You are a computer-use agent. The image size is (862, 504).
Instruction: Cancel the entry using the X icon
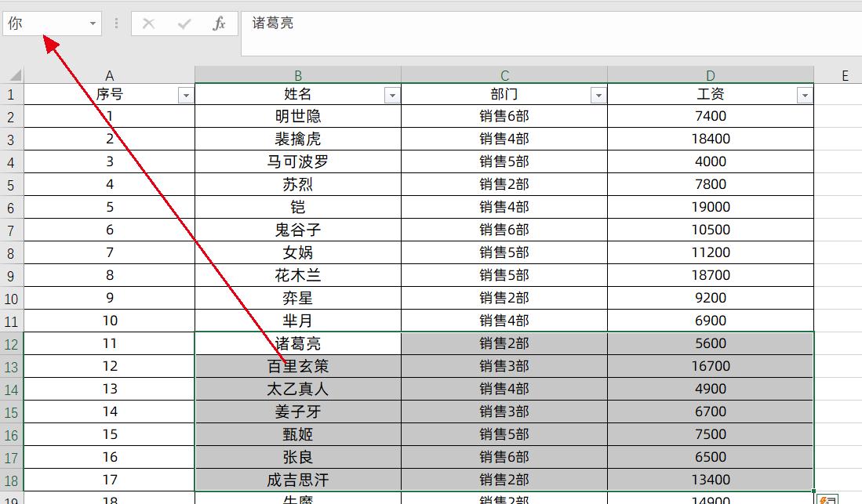[x=148, y=23]
